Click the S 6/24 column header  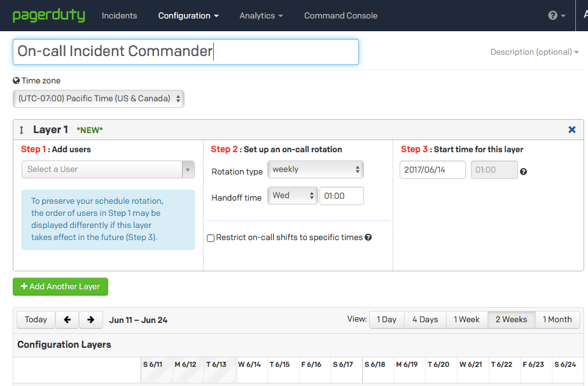565,364
